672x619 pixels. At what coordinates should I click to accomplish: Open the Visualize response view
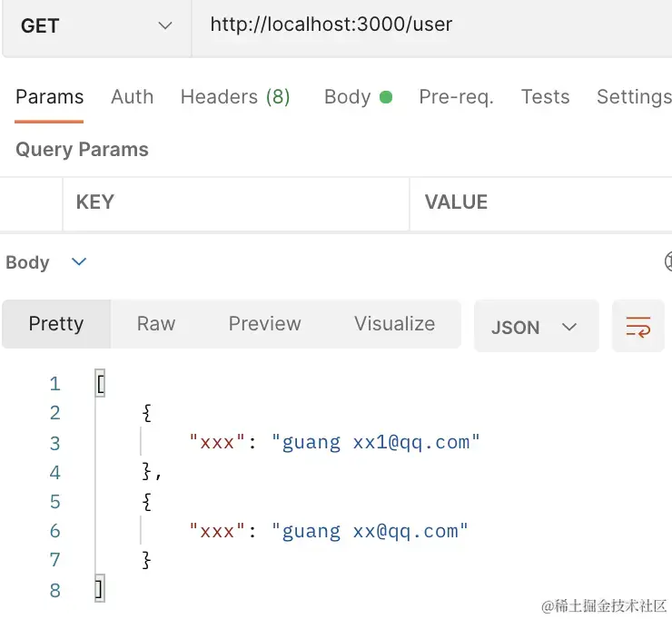tap(394, 324)
